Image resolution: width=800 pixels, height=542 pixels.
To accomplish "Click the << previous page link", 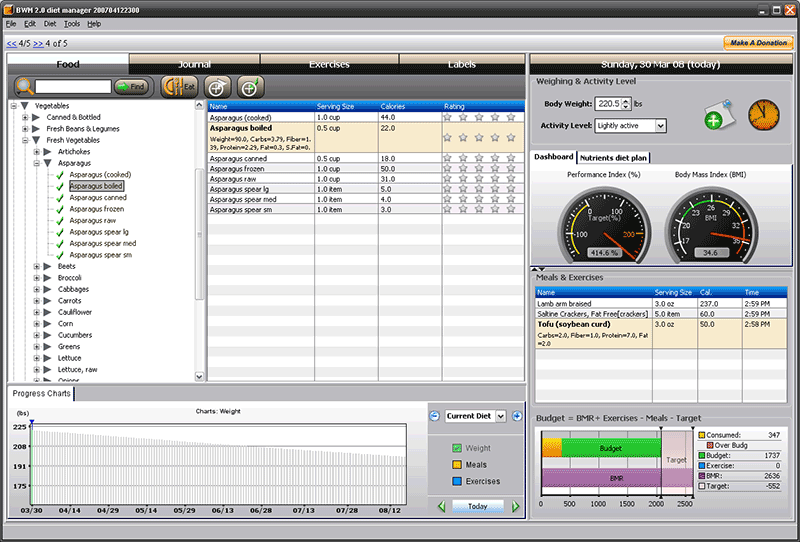I will [x=11, y=44].
